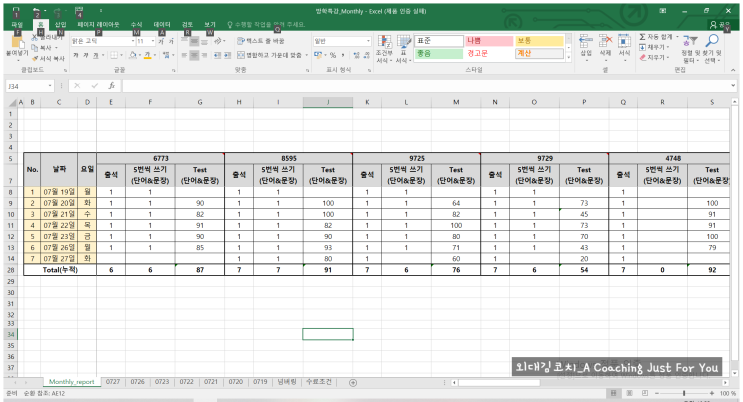
Task: Collapse the ribbon with chevron arrow
Action: (734, 70)
